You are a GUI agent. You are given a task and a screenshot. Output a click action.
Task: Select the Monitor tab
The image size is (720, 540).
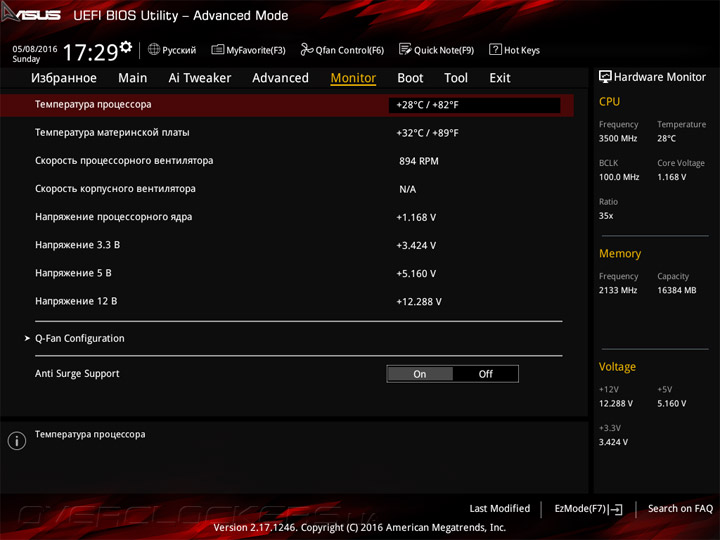pos(353,78)
